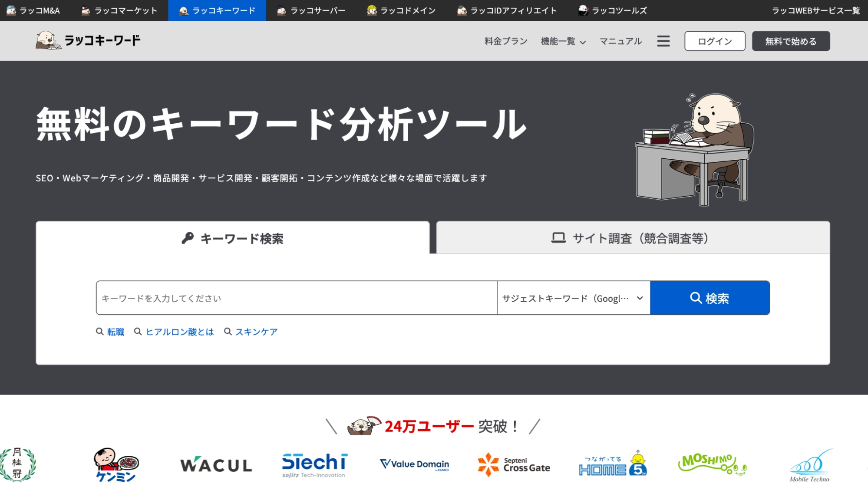Open the マニュアル page
Viewport: 868px width, 490px height.
coord(620,41)
